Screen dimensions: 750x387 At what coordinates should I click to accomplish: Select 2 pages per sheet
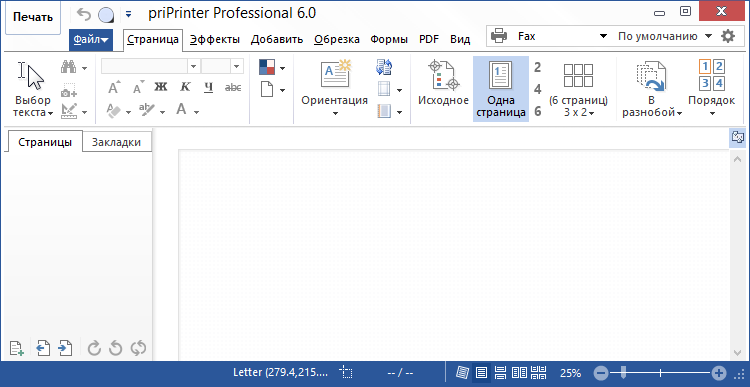[538, 67]
